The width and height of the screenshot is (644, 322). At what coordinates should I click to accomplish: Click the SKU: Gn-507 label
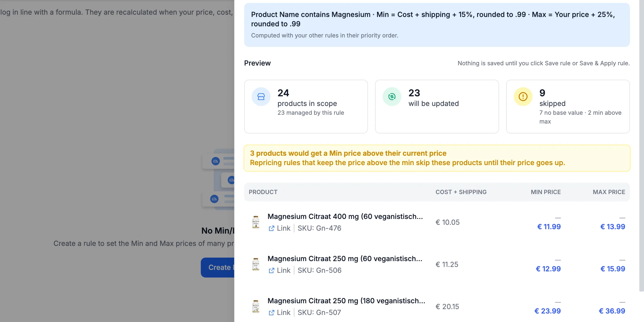(319, 313)
